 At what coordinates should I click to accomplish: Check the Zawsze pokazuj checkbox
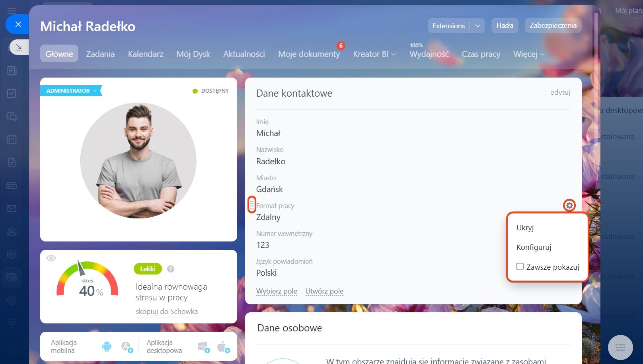click(520, 267)
